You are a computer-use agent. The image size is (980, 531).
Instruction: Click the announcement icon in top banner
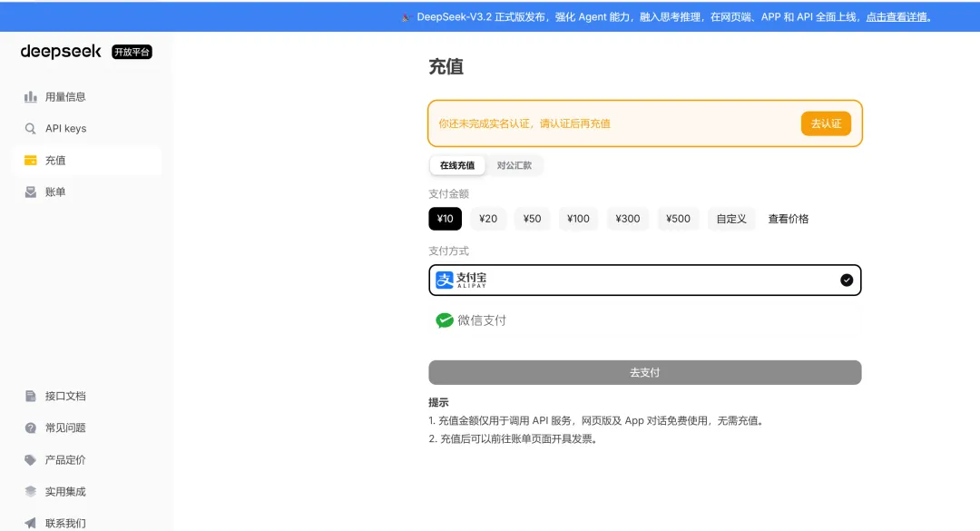pyautogui.click(x=406, y=17)
